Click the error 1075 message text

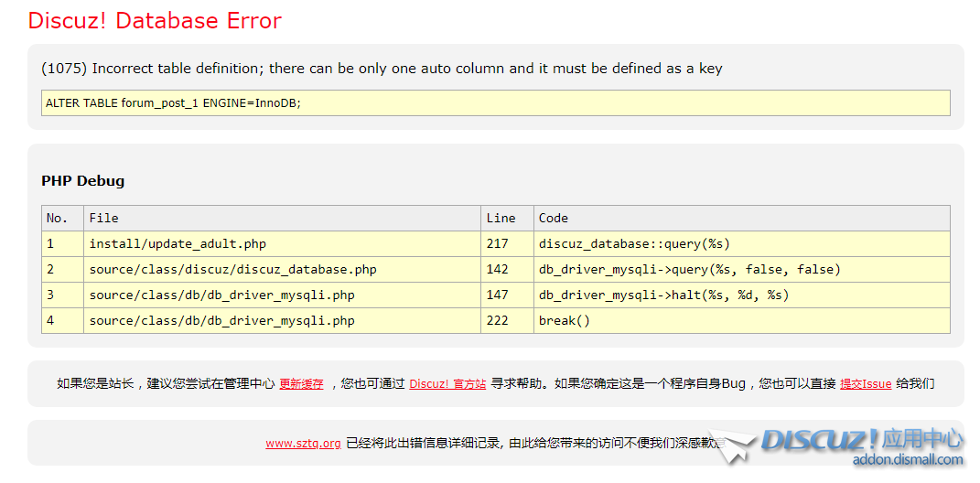(x=382, y=69)
